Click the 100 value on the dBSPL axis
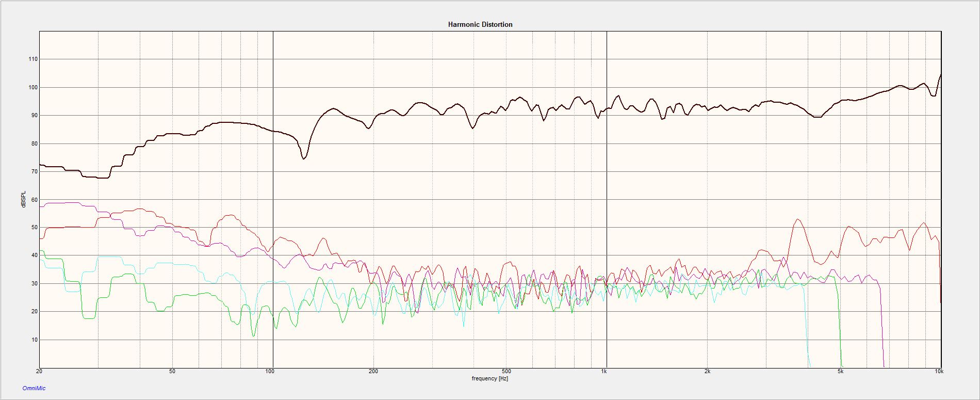Screen dimensions: 980x400 point(33,88)
